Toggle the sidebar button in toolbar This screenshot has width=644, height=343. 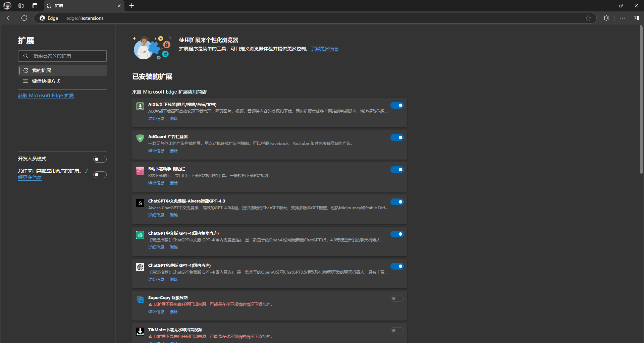pos(636,18)
